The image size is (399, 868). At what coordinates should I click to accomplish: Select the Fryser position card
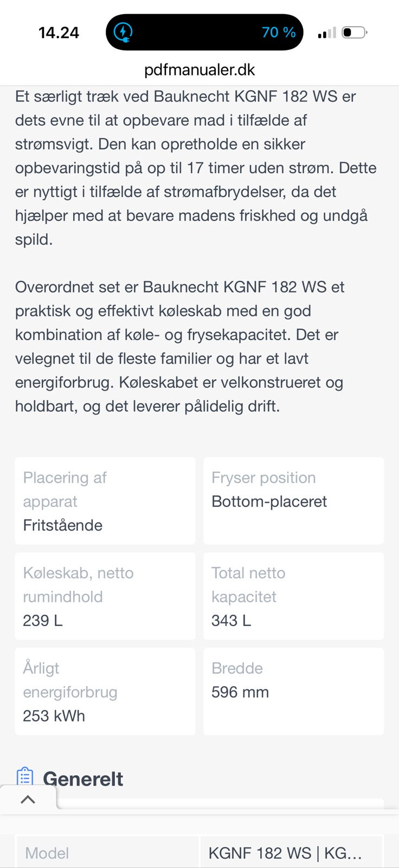coord(293,501)
